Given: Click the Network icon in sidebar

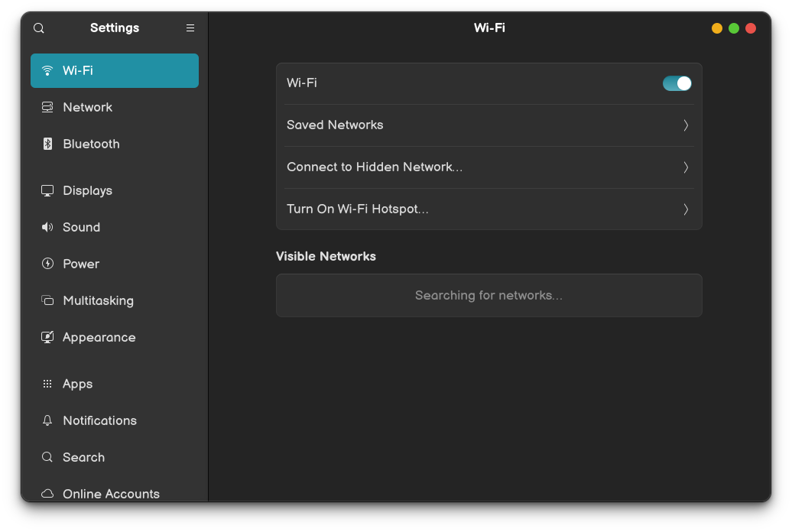Looking at the screenshot, I should pyautogui.click(x=47, y=107).
